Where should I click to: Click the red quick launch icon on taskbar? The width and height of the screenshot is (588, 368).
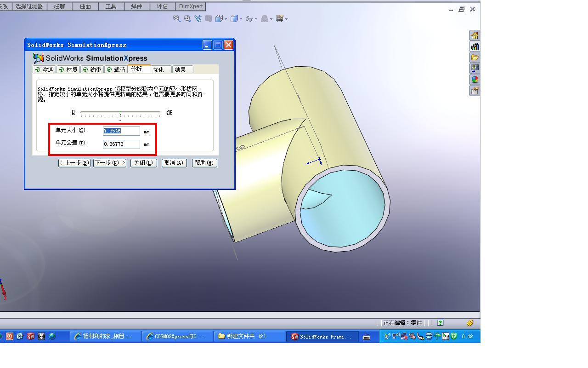[9, 336]
